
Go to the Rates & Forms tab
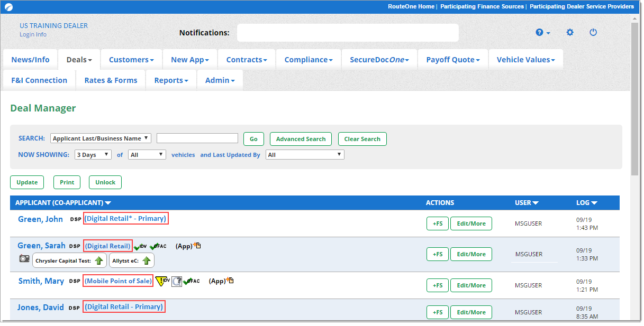(111, 80)
